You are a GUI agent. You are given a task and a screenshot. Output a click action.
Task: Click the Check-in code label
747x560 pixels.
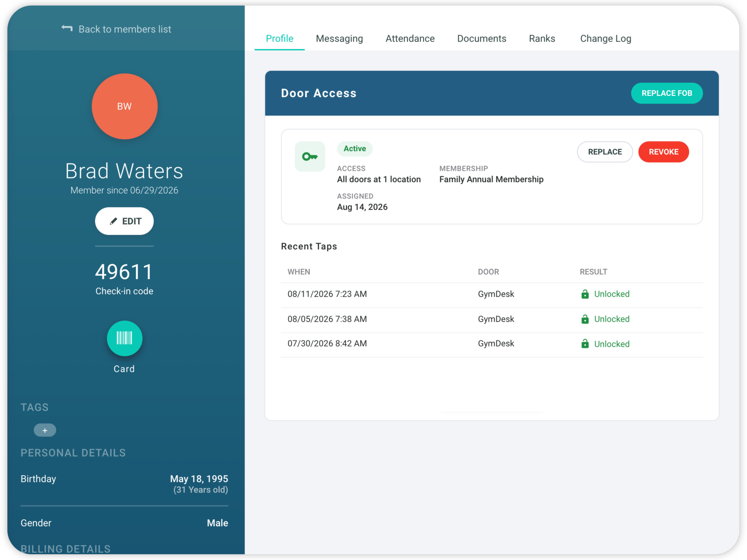coord(124,291)
